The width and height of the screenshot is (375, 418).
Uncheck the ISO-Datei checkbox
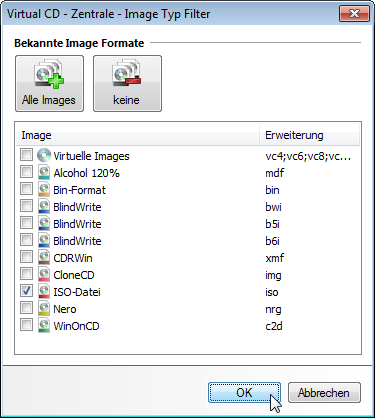coord(26,291)
